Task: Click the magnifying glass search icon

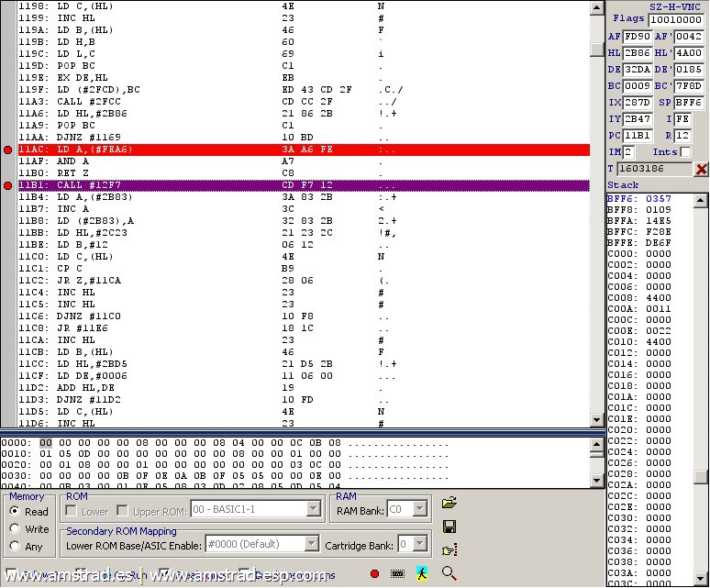Action: pyautogui.click(x=449, y=573)
